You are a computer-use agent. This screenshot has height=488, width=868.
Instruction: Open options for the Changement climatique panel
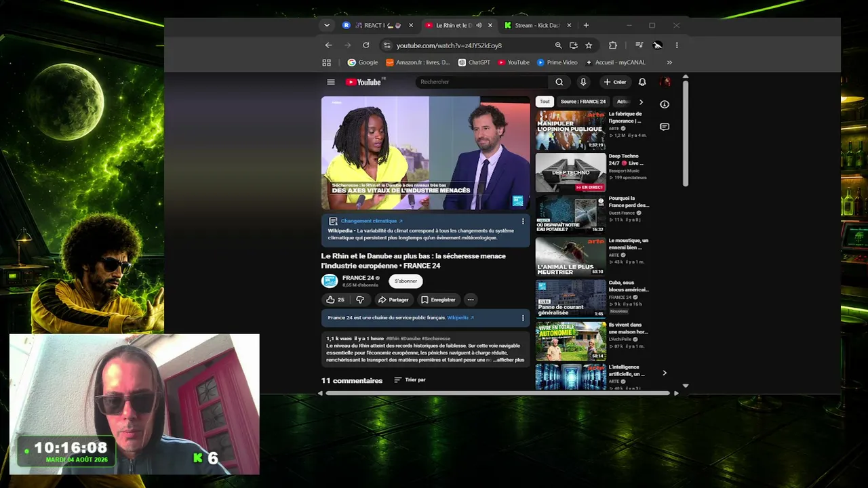click(523, 221)
